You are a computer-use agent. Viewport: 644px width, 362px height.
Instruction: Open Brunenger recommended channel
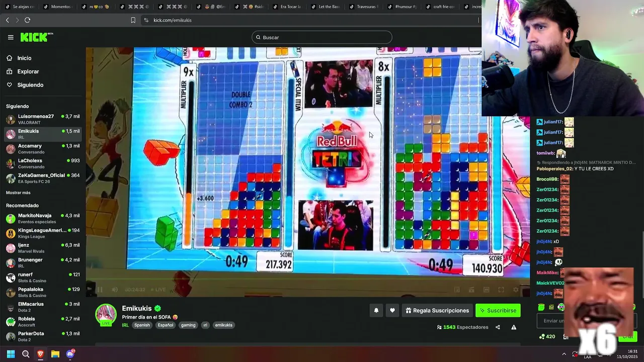43,262
